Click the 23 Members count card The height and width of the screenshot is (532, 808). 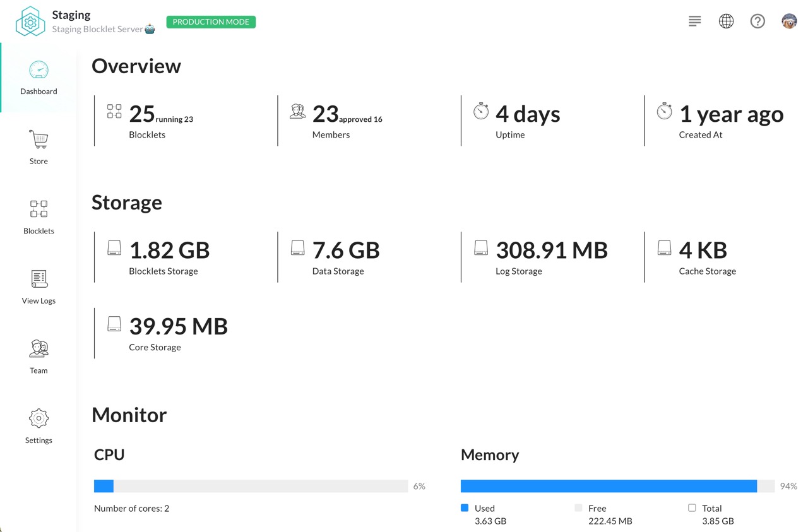347,121
